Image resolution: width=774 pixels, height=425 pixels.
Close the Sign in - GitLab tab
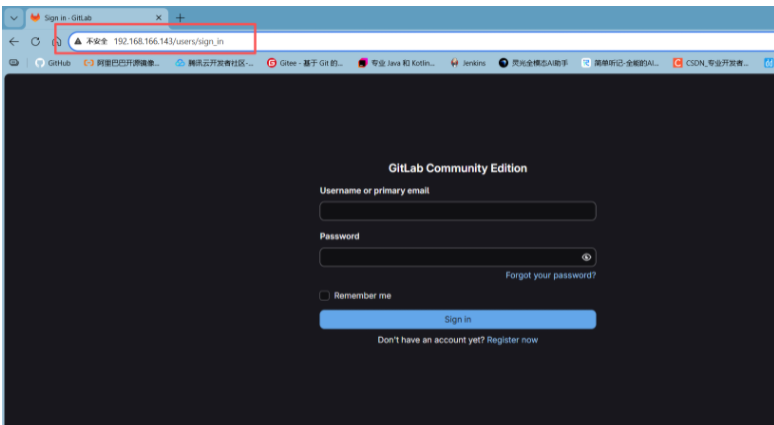[158, 18]
